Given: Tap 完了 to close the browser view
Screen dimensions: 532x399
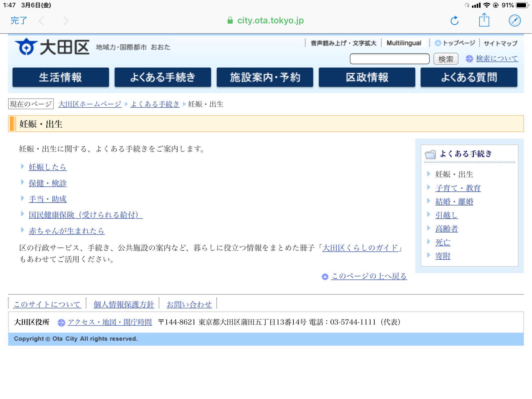Looking at the screenshot, I should [x=19, y=21].
